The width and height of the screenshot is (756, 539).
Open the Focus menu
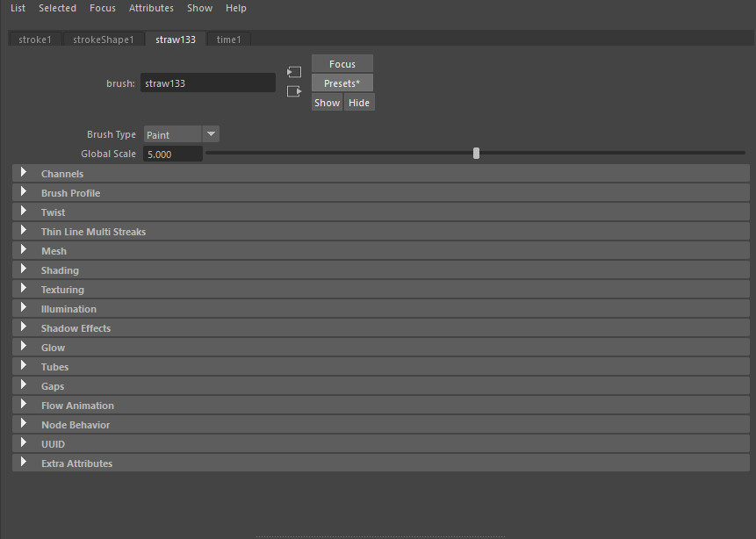tap(103, 8)
